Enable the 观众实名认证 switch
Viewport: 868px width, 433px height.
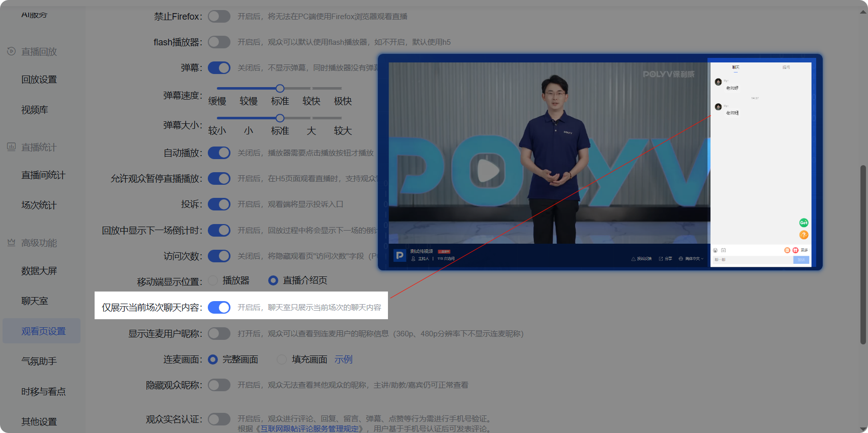click(219, 419)
